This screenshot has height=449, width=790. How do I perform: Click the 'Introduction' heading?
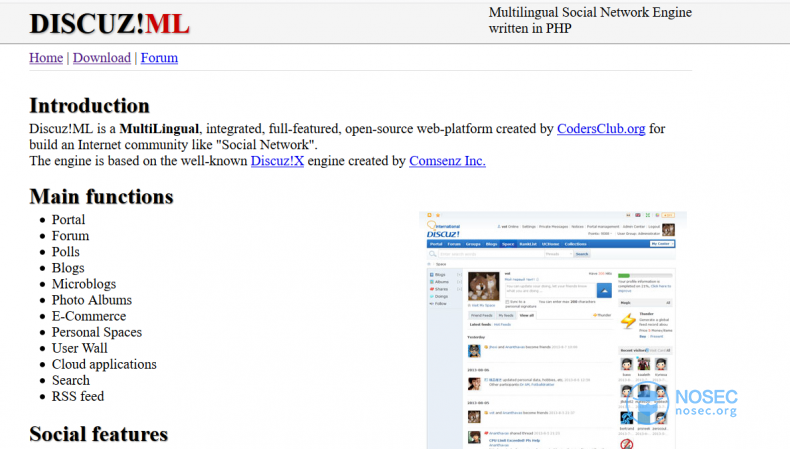(x=90, y=106)
